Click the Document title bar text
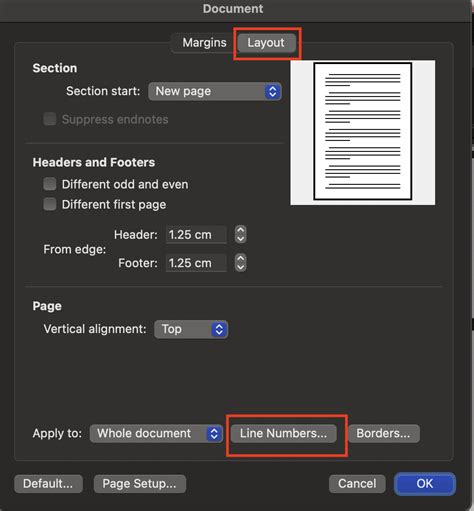This screenshot has width=474, height=511. tap(233, 9)
